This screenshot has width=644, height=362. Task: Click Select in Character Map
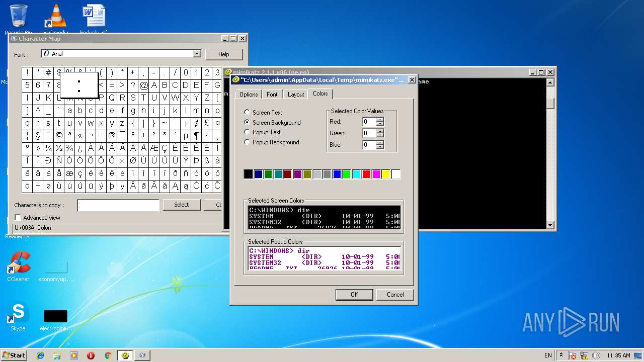click(x=182, y=205)
